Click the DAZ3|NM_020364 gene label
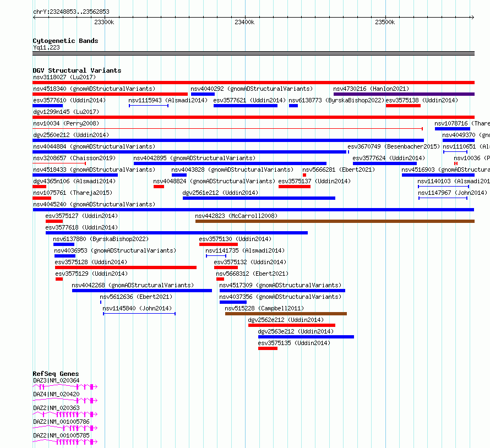490x448 pixels. [x=56, y=380]
